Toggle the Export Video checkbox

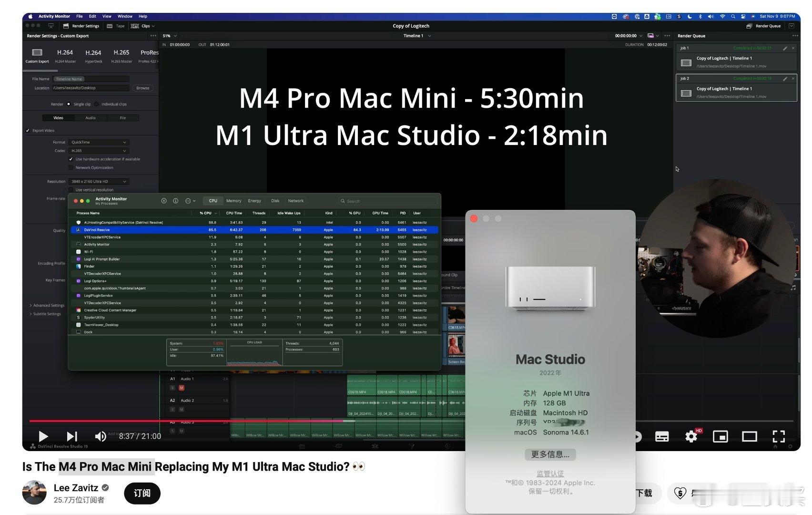[28, 130]
